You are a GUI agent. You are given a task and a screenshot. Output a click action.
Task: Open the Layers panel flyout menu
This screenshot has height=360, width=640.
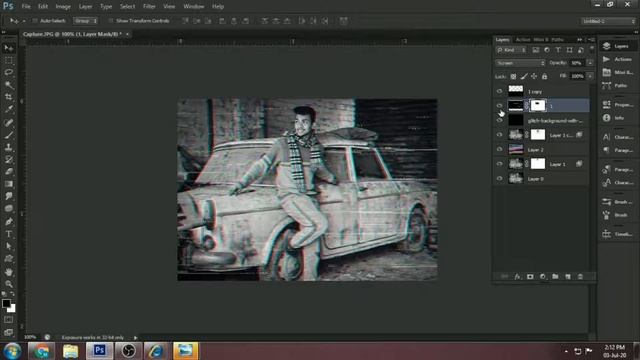click(x=591, y=40)
